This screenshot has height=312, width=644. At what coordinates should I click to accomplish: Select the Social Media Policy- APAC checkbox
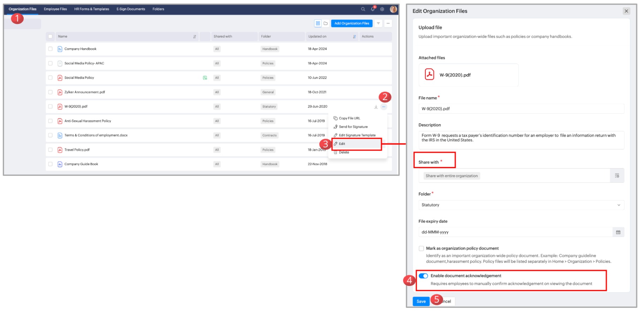pyautogui.click(x=50, y=63)
